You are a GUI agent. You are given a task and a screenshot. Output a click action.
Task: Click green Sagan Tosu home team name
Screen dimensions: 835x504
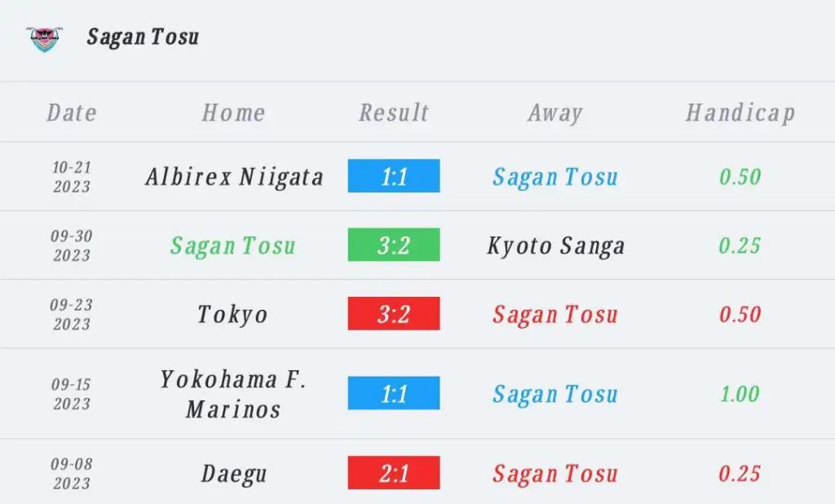232,245
